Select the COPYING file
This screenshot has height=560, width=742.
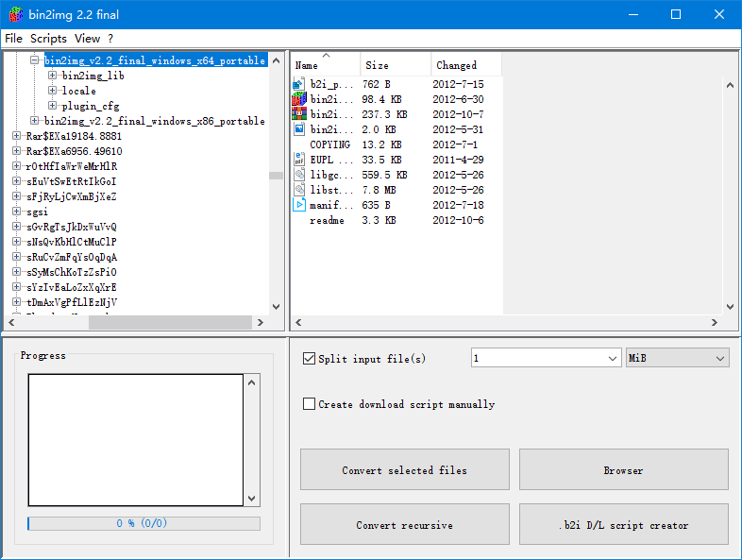click(x=329, y=144)
